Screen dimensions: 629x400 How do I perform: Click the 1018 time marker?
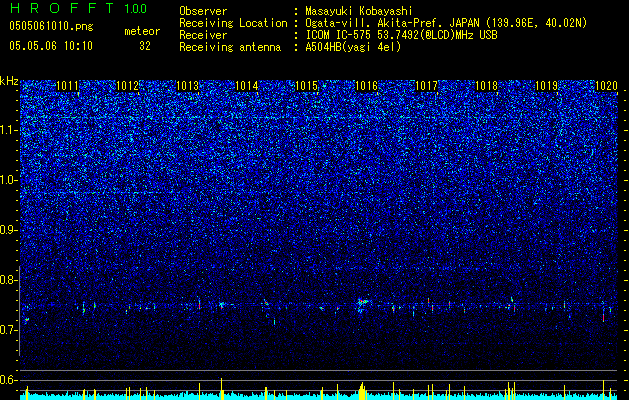click(x=486, y=86)
